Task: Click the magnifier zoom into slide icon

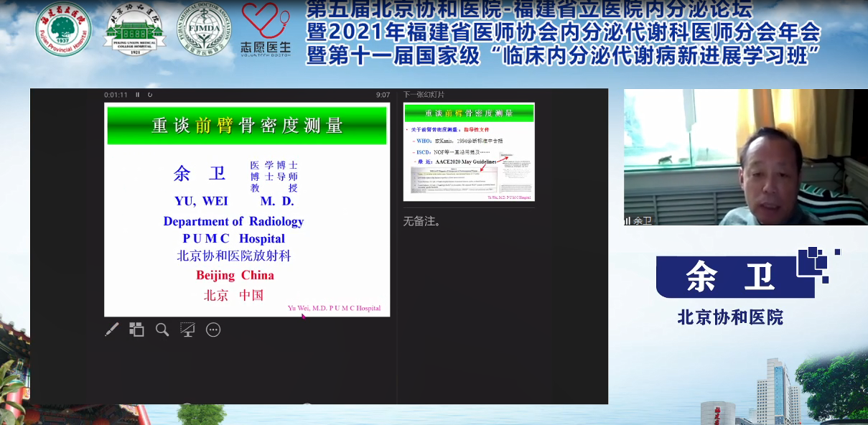Action: [162, 330]
